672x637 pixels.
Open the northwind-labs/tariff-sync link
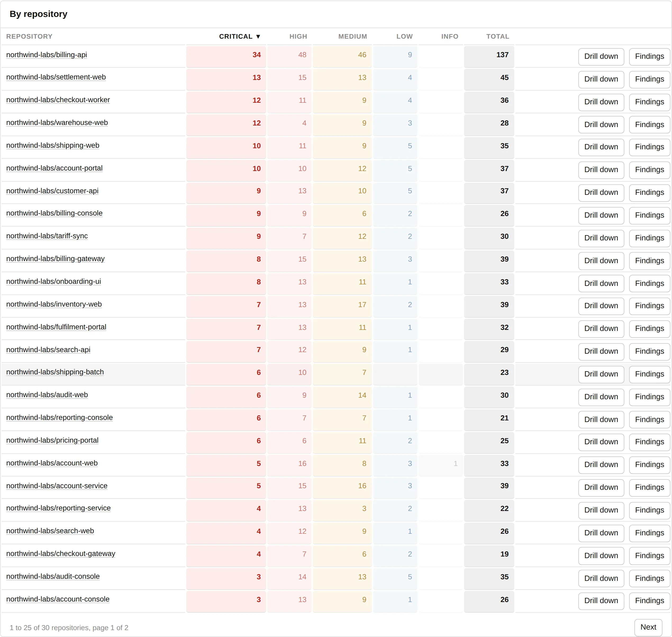(x=47, y=236)
